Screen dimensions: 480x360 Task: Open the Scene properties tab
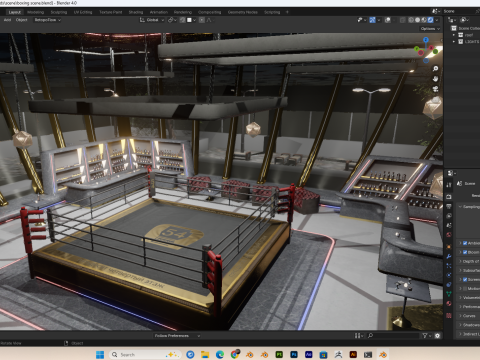click(x=449, y=225)
